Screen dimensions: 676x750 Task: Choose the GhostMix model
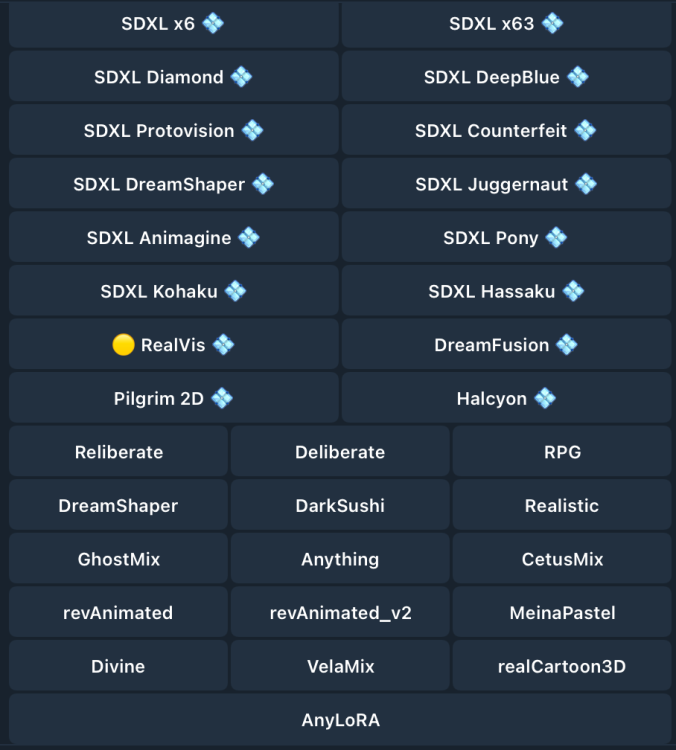click(x=119, y=560)
